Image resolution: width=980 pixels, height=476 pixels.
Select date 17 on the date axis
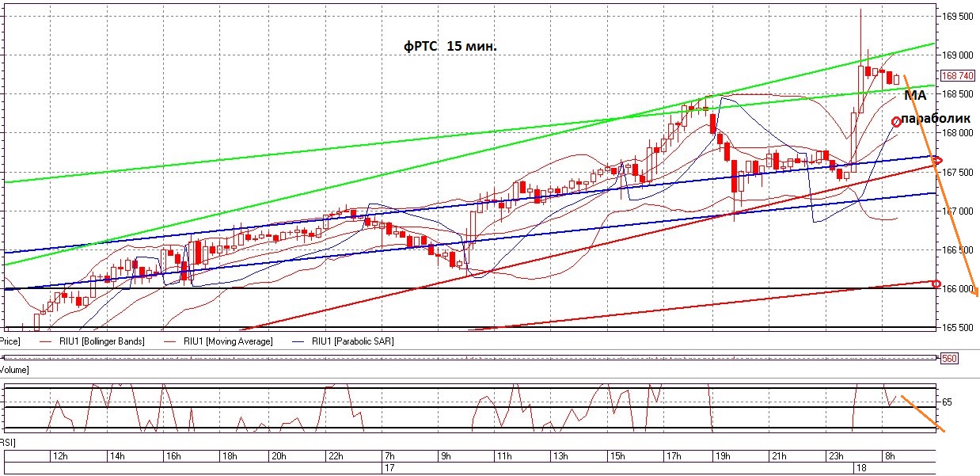(389, 468)
